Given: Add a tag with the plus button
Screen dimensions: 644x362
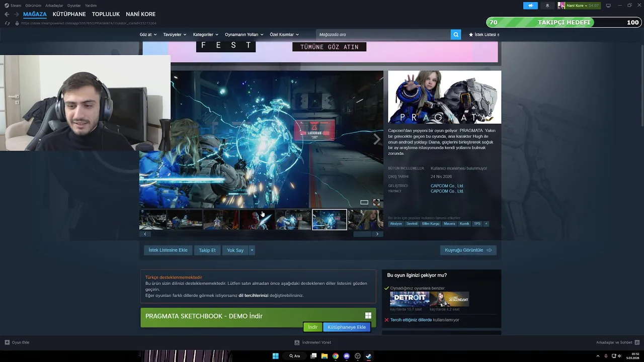Looking at the screenshot, I should tap(486, 224).
